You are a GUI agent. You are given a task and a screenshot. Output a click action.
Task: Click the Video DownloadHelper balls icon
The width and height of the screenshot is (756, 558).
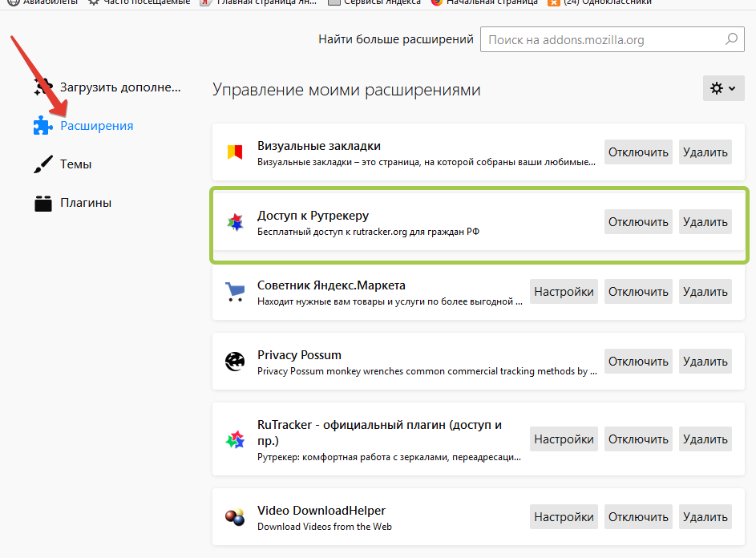(x=235, y=517)
